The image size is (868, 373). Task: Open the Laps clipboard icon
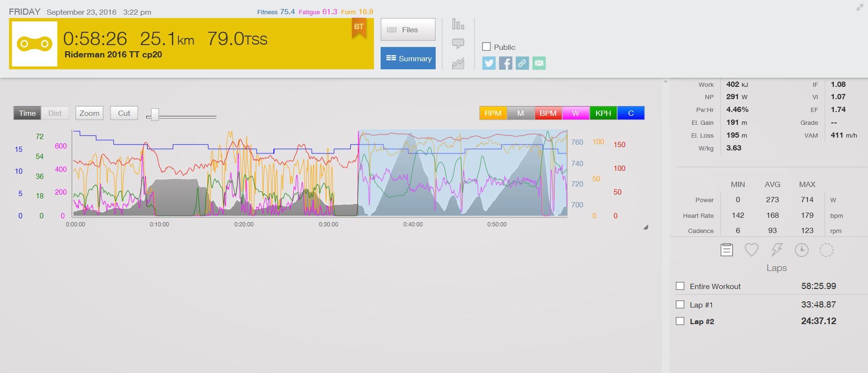tap(727, 250)
